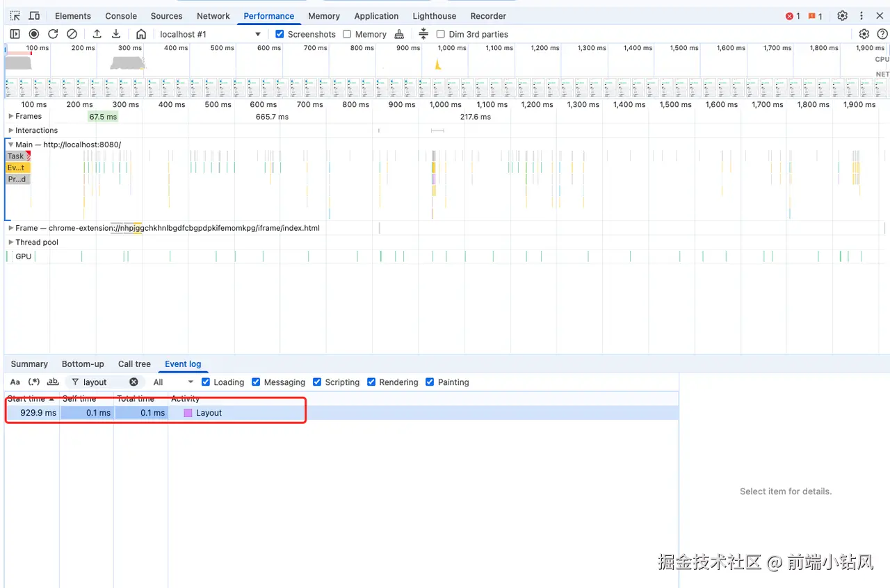Go to the Performance landing page home icon
The width and height of the screenshot is (890, 588).
tap(141, 34)
